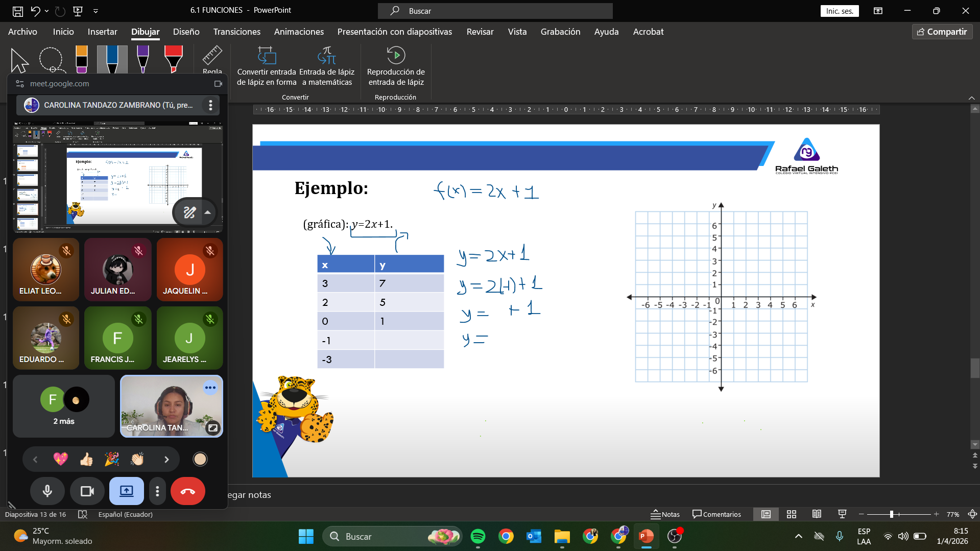Open Entrada de lápiz a matemáticas

point(327,66)
